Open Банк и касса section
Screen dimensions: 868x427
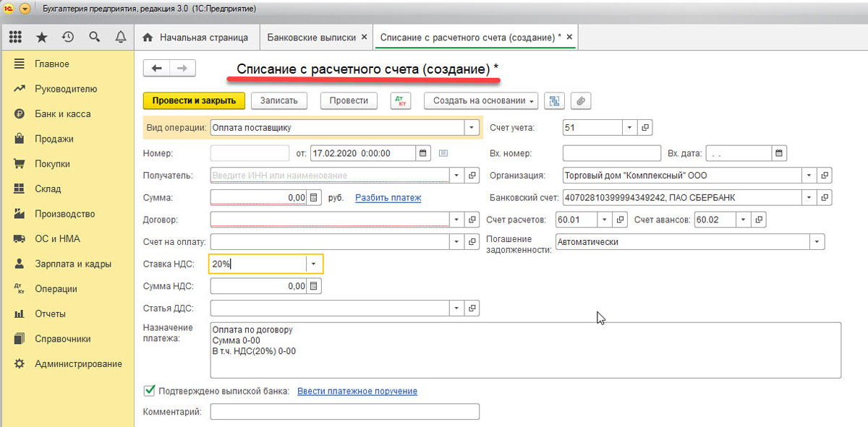point(62,114)
